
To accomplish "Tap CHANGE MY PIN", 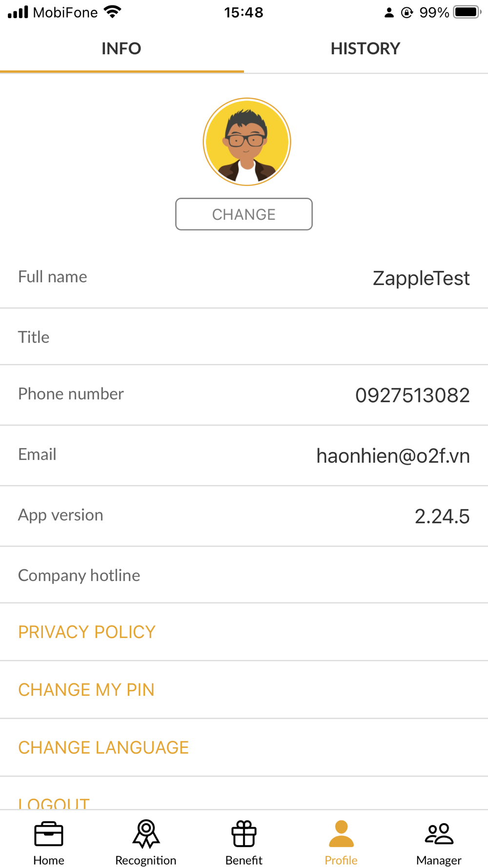I will click(86, 689).
